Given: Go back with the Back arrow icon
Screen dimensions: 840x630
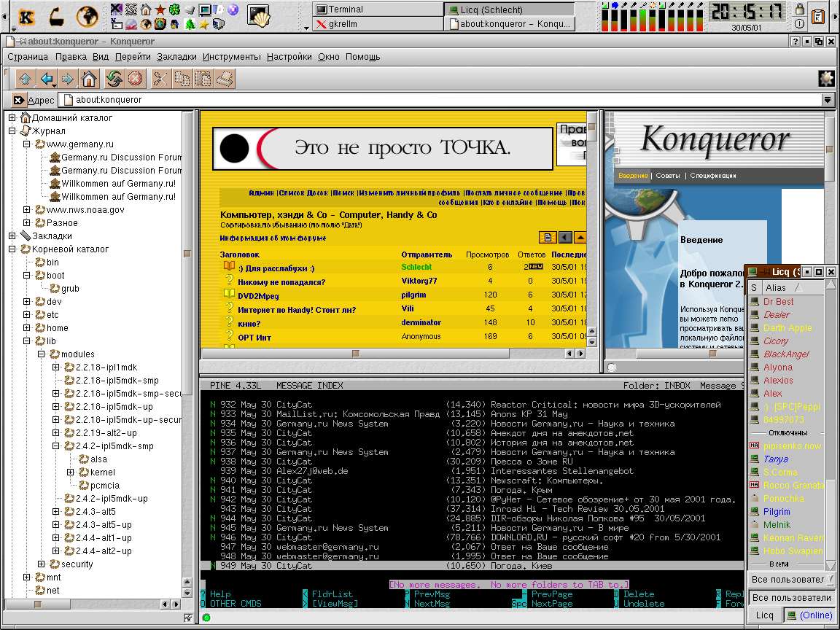Looking at the screenshot, I should 47,79.
